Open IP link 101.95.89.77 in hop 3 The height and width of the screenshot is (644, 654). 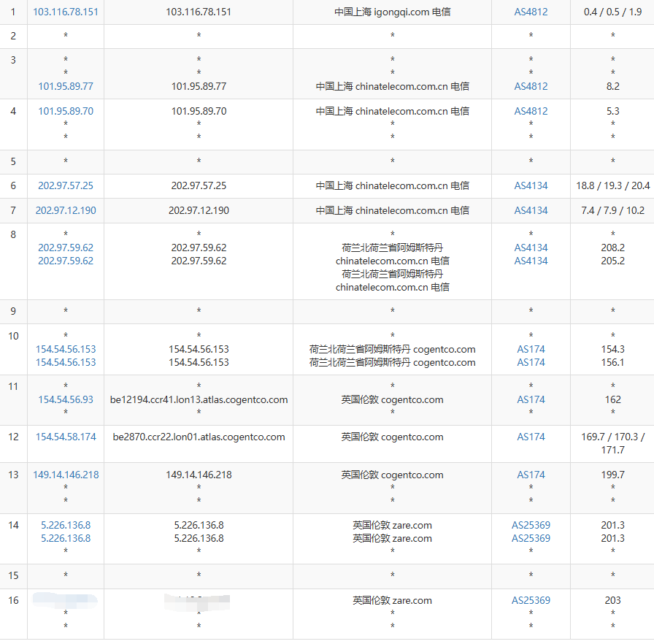(x=66, y=86)
